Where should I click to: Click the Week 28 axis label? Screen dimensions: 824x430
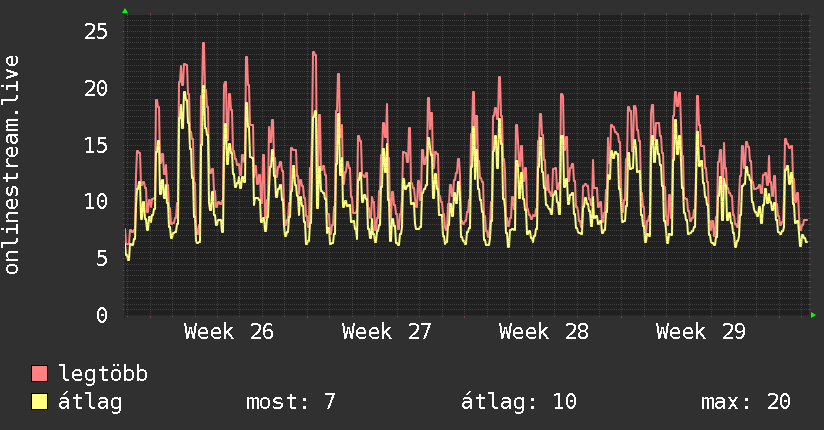coord(543,332)
